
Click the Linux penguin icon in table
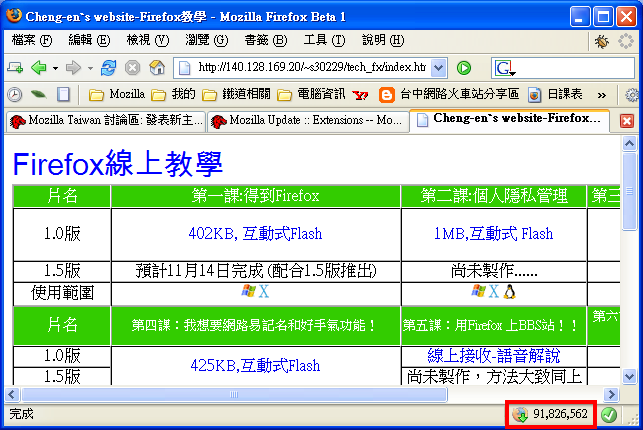(x=509, y=292)
